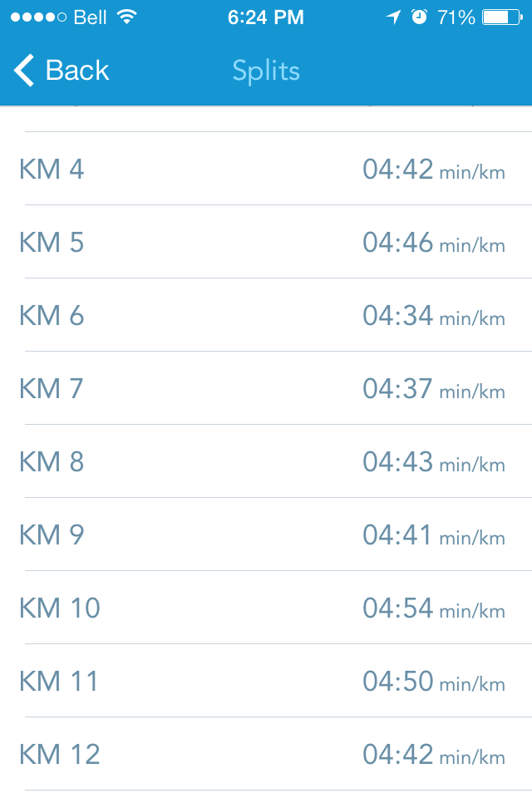
Task: Open the KM 6 split entry
Action: [x=266, y=316]
